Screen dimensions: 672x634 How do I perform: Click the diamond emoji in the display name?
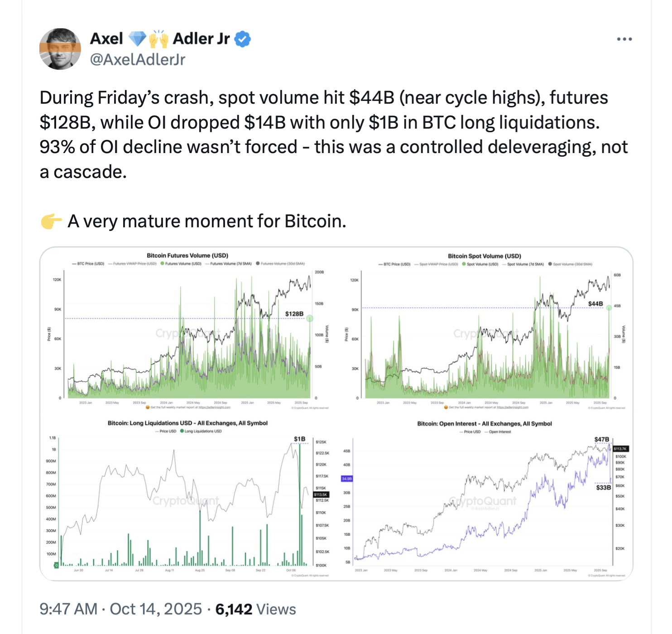[137, 39]
